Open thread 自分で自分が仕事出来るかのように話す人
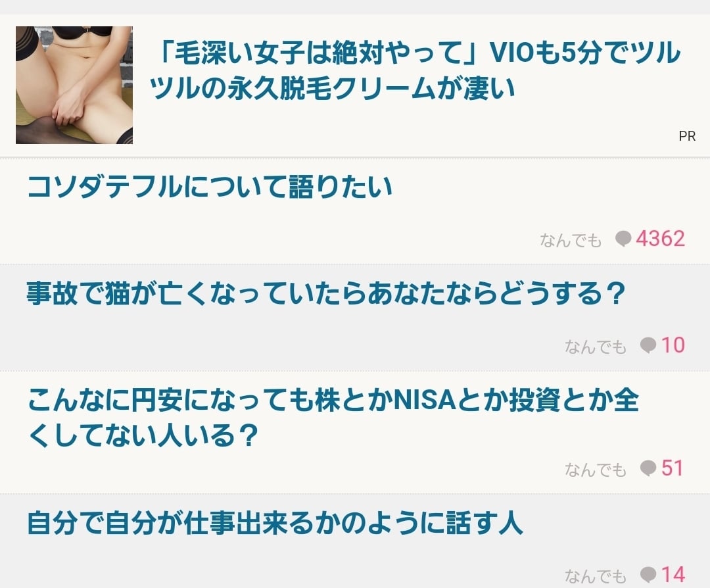 [x=275, y=523]
